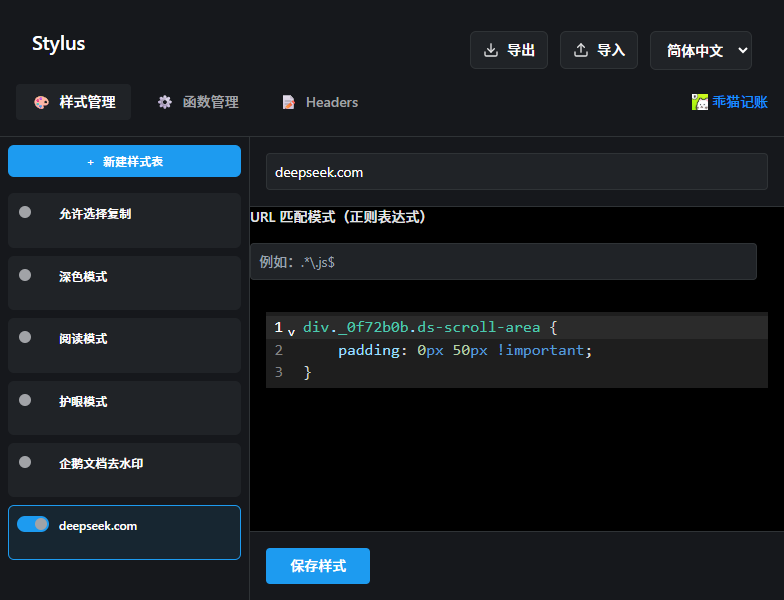Switch to the 样式管理 tab

click(x=74, y=102)
